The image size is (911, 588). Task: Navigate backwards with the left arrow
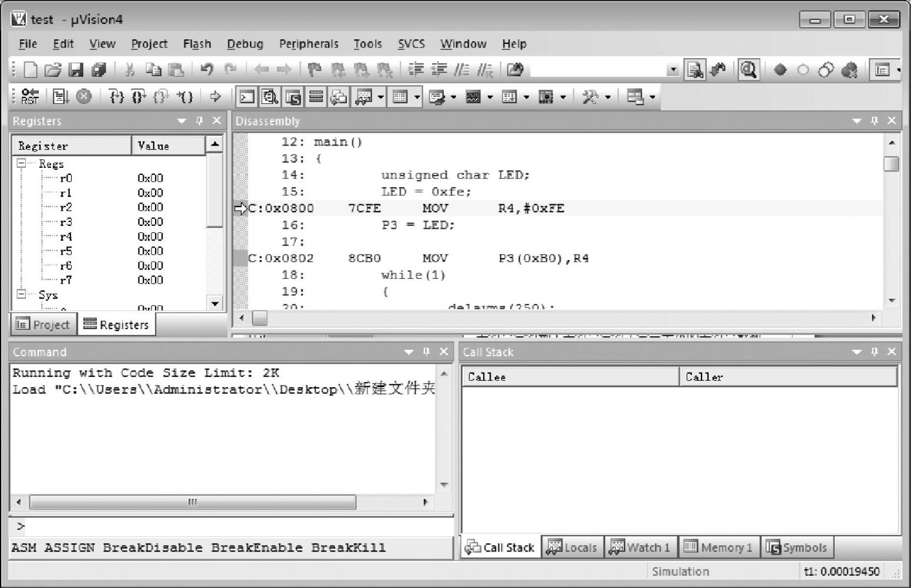click(x=261, y=70)
